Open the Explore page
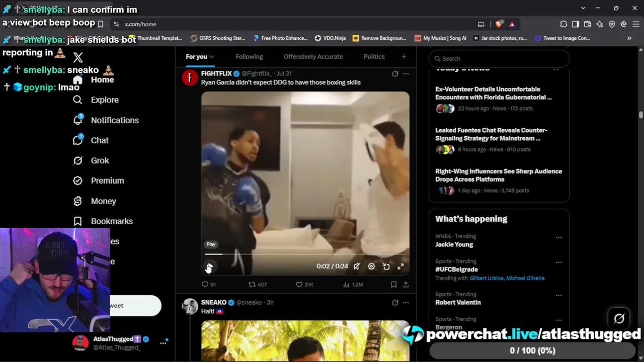 tap(96, 100)
